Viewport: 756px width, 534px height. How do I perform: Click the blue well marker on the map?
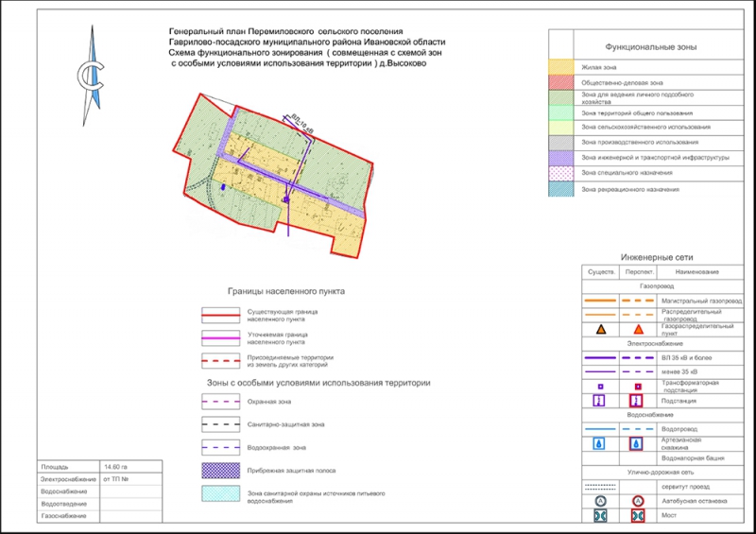coord(223,187)
